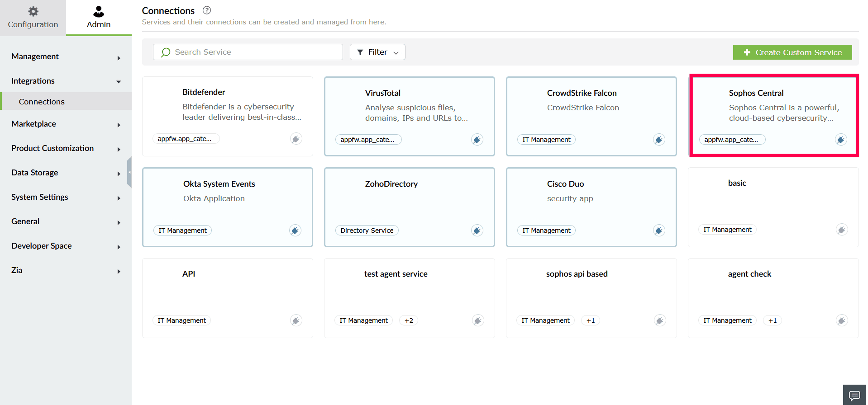Open the Sophos Central service title

756,93
